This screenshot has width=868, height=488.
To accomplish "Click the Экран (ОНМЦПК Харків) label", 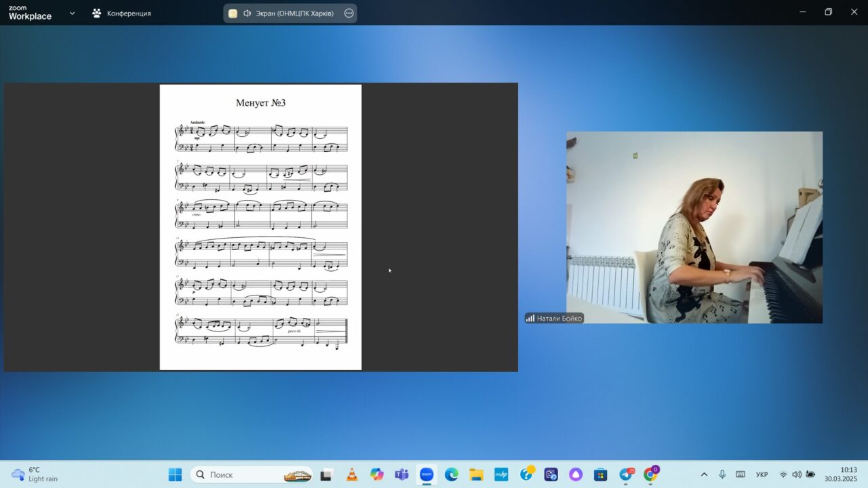I will coord(294,14).
